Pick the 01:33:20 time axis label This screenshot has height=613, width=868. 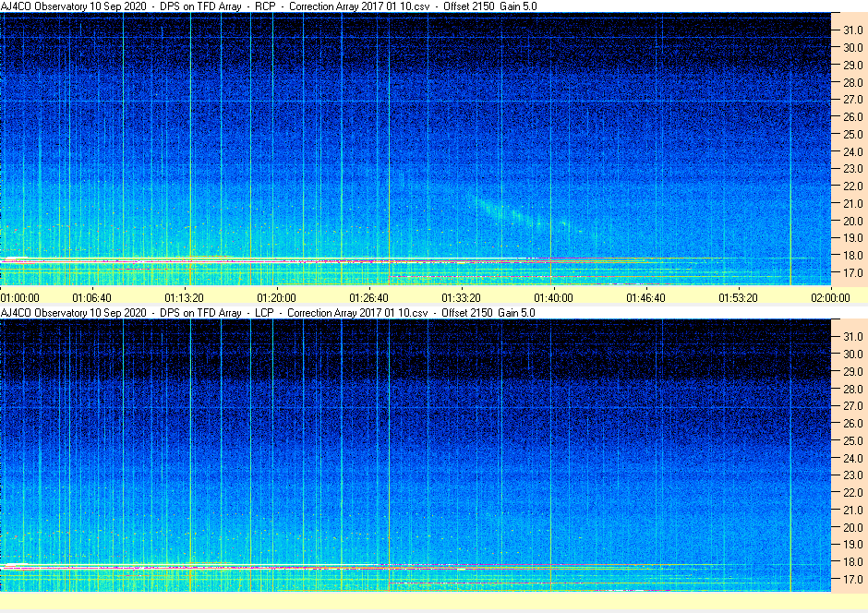(x=461, y=297)
